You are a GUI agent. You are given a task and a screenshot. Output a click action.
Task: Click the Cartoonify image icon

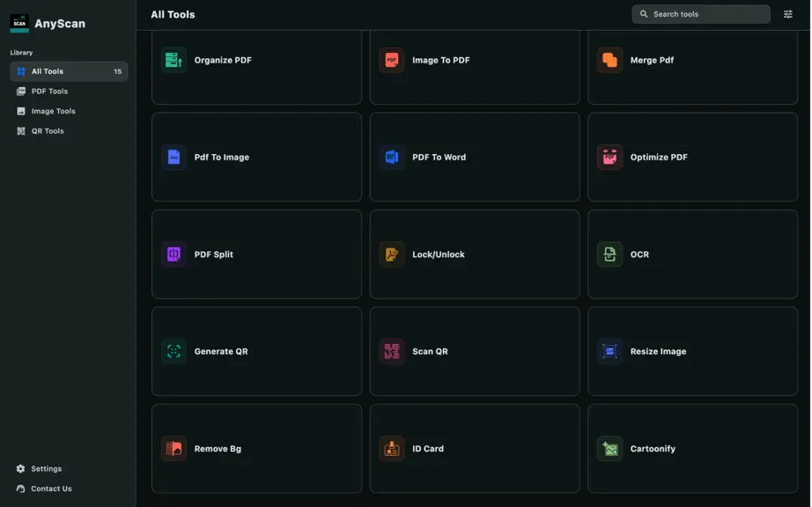click(x=609, y=449)
